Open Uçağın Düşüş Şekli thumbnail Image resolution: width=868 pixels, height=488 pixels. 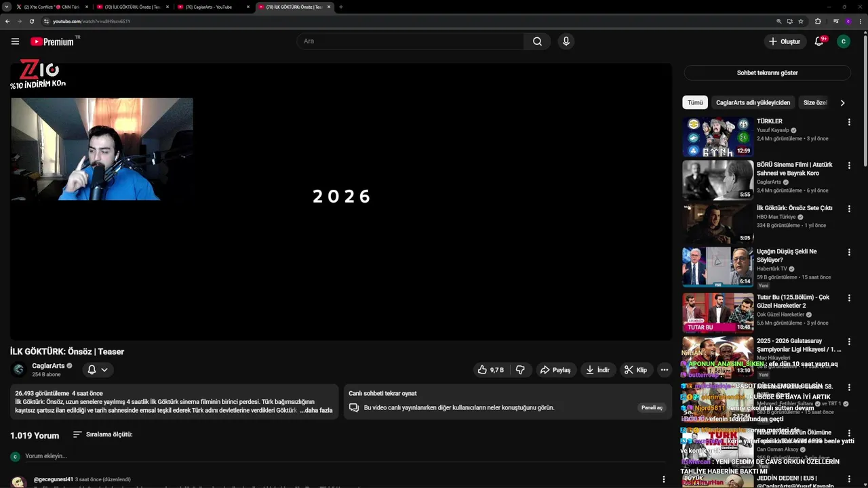coord(717,267)
